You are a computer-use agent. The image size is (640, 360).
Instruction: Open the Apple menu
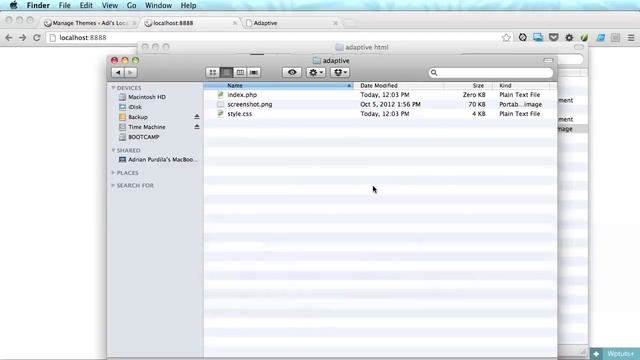point(13,5)
